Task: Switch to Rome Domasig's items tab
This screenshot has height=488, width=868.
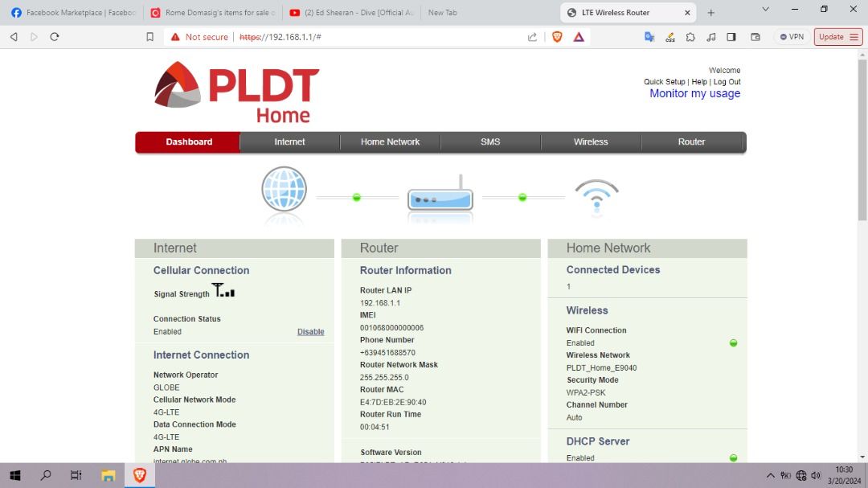Action: click(x=212, y=12)
